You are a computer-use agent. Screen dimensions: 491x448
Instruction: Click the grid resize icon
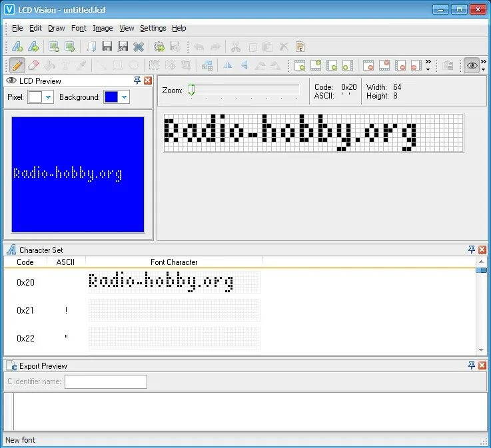pos(207,65)
